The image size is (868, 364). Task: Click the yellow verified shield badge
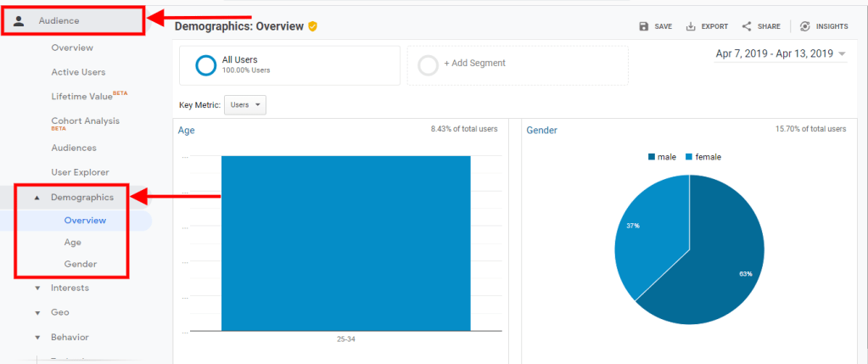coord(312,26)
